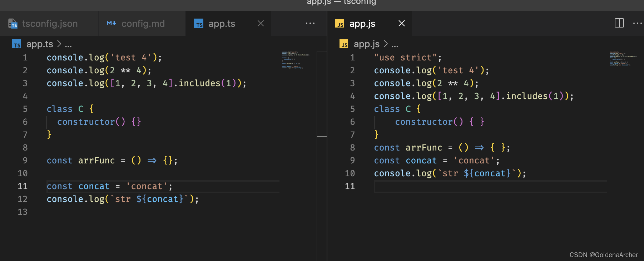The image size is (644, 261).
Task: Open more actions menu for right editor group
Action: [638, 23]
